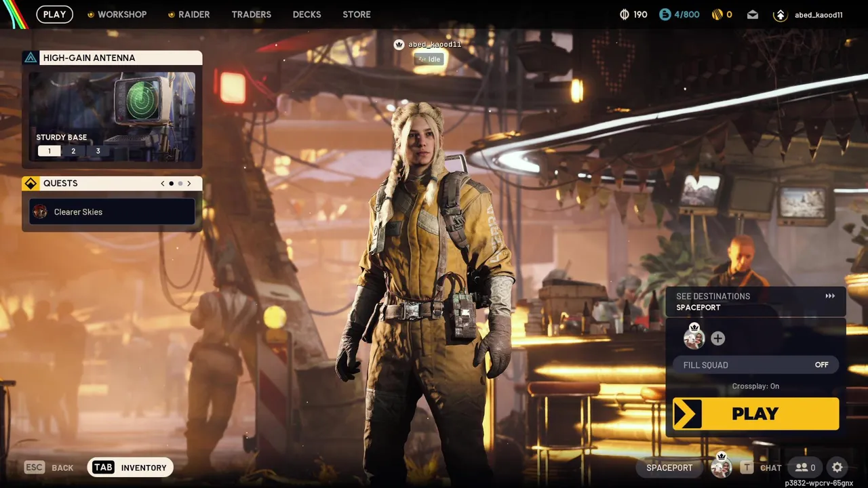
Task: Open Inventory with the TAB button
Action: [x=130, y=468]
